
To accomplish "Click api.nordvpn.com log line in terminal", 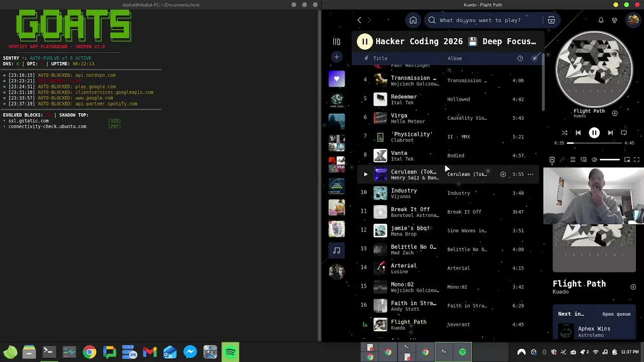I will pyautogui.click(x=59, y=75).
